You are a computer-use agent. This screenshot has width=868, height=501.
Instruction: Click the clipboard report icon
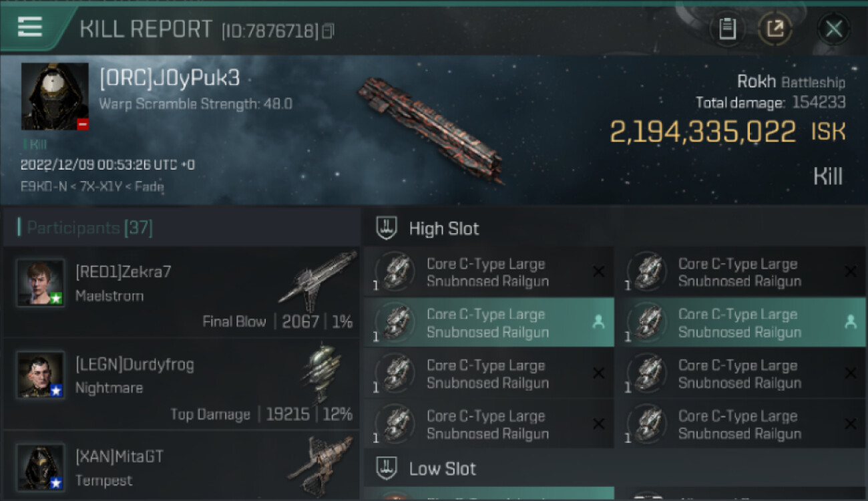coord(727,29)
